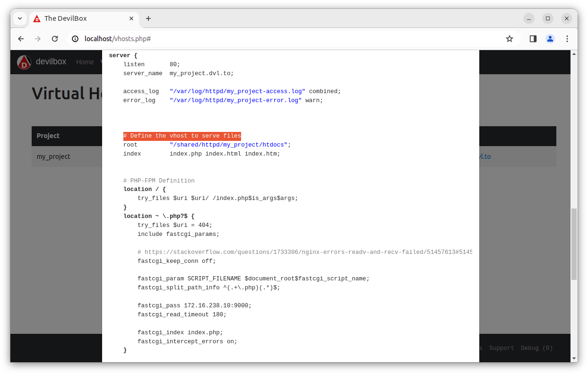Open the tab search dropdown chevron
The image size is (588, 374).
pyautogui.click(x=20, y=18)
